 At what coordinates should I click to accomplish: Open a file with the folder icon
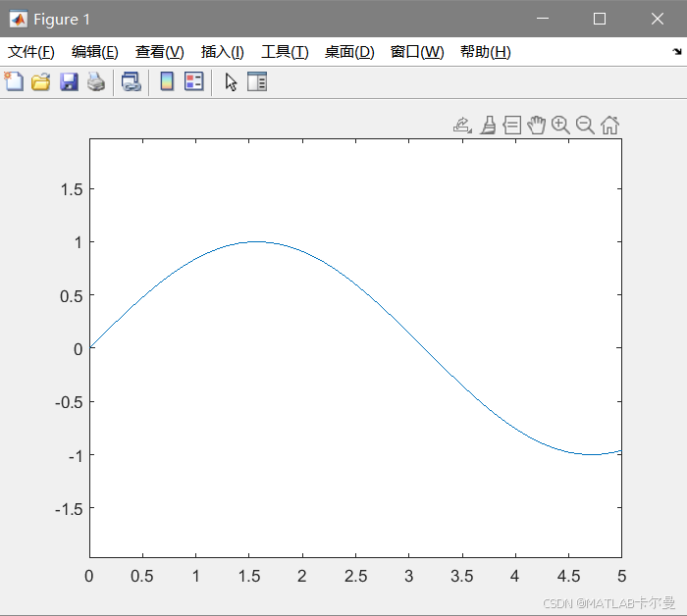41,81
